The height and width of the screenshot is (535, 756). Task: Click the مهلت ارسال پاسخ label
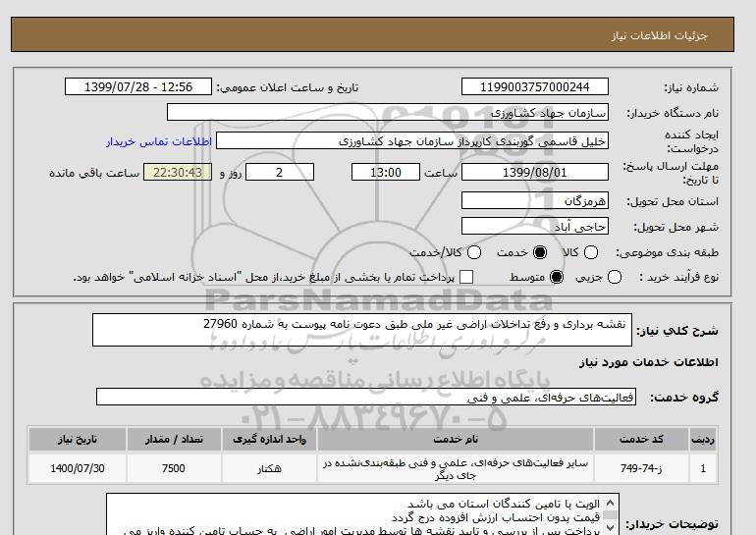(x=671, y=173)
